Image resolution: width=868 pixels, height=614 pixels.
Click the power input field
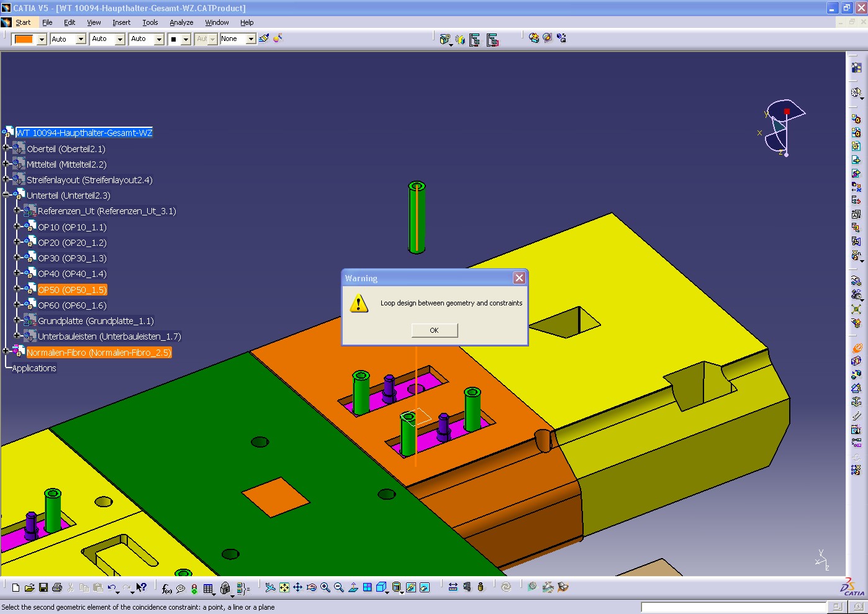pos(734,607)
